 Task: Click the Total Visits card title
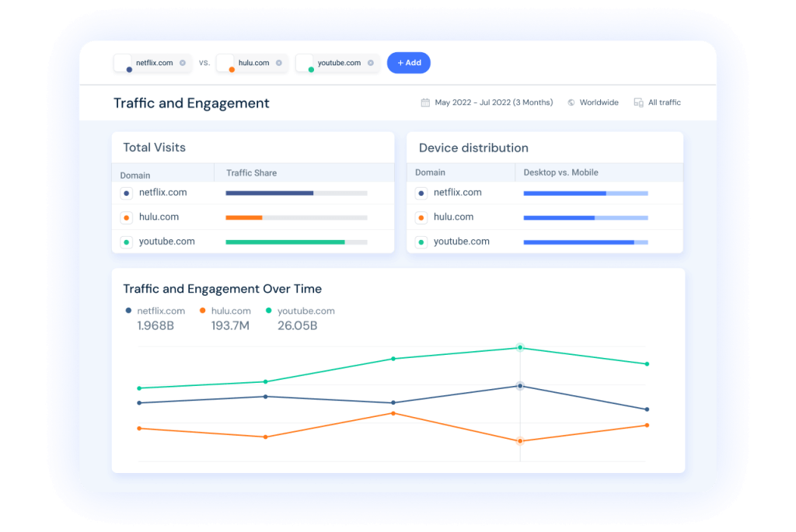(x=155, y=148)
